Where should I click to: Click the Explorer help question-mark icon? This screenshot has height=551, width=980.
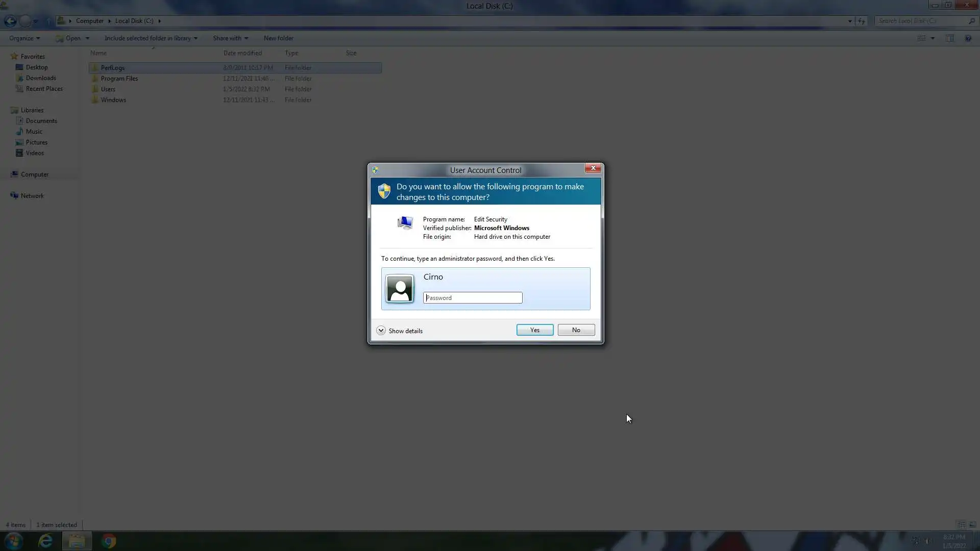pos(968,38)
